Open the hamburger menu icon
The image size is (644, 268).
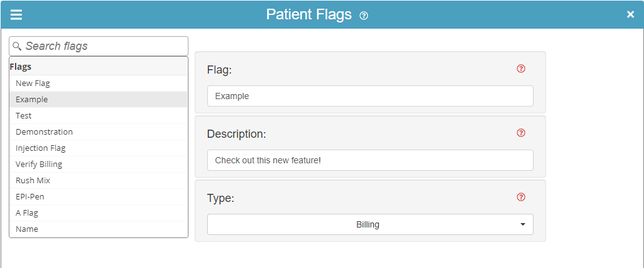16,14
